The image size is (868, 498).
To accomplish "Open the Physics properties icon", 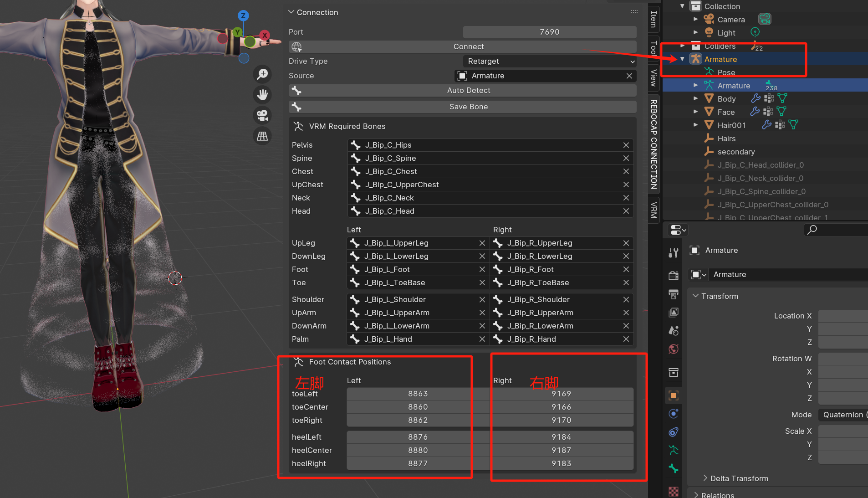I will tap(674, 414).
